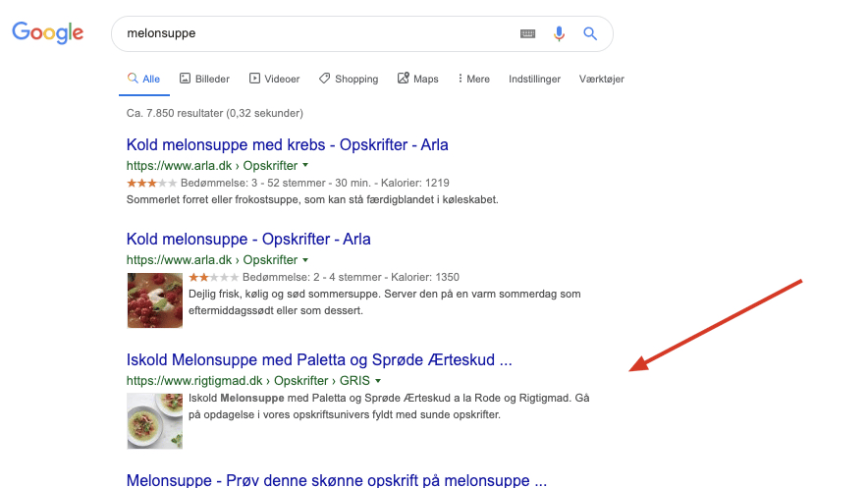This screenshot has height=488, width=868.
Task: Click text Bedømmelse: 2 - 4 stemmer
Action: (312, 277)
